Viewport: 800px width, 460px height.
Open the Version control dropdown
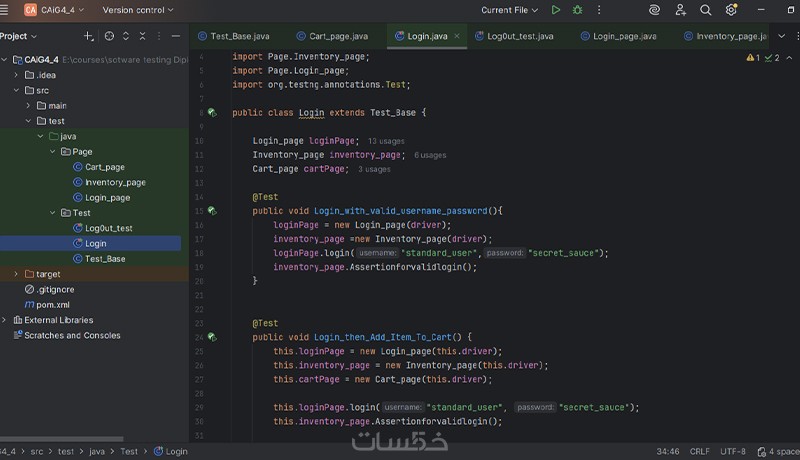click(138, 10)
